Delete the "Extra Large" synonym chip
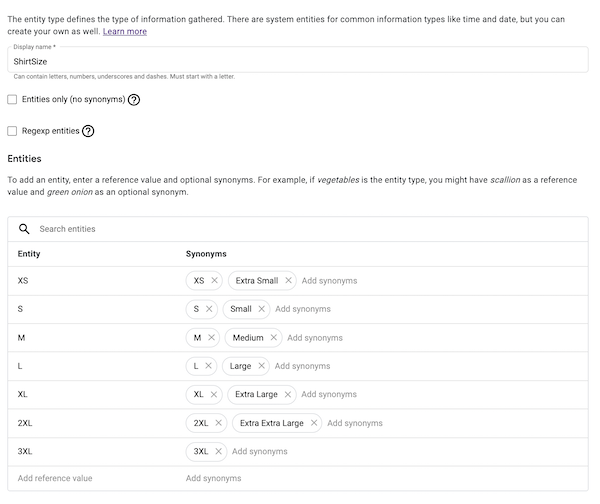600x504 pixels. pyautogui.click(x=288, y=394)
